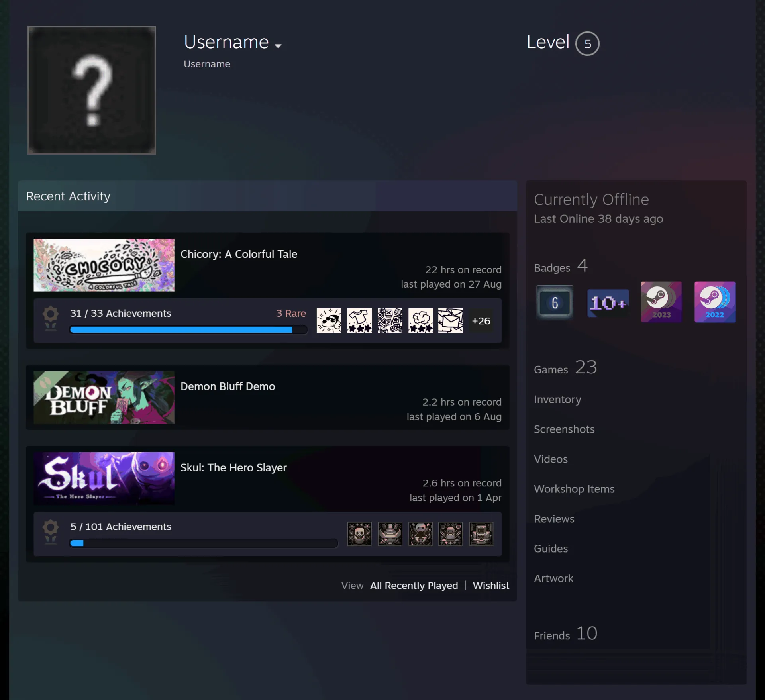Open the Chicory collage pattern achievement icon
The width and height of the screenshot is (765, 700).
point(390,320)
